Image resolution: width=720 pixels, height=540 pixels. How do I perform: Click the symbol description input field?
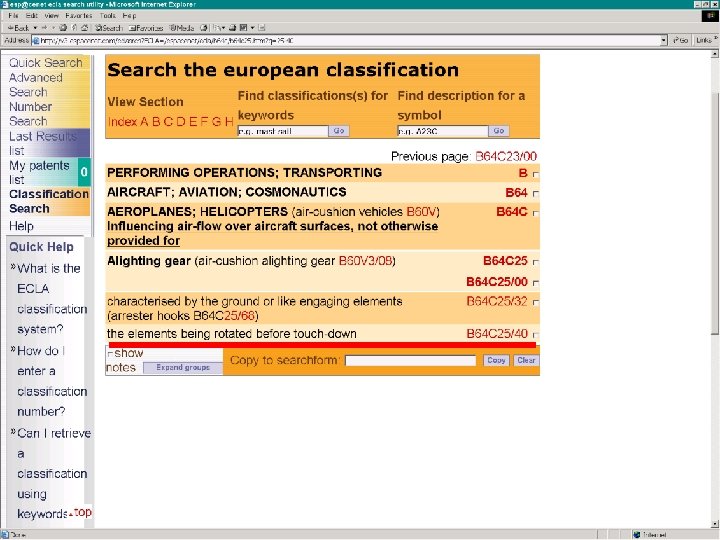(443, 131)
